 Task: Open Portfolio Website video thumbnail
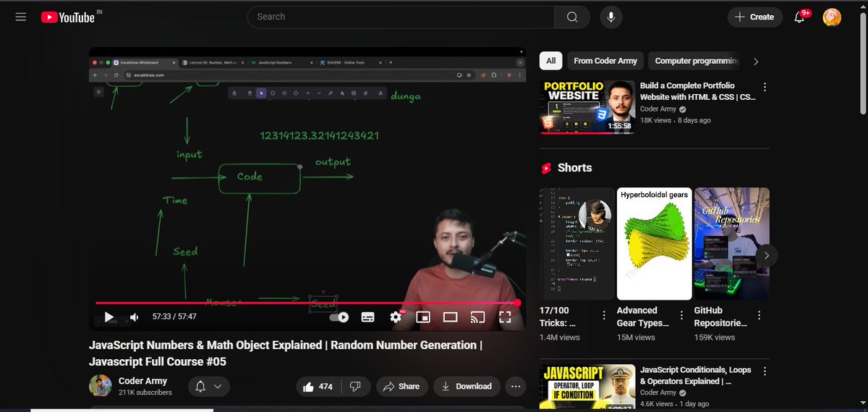587,107
